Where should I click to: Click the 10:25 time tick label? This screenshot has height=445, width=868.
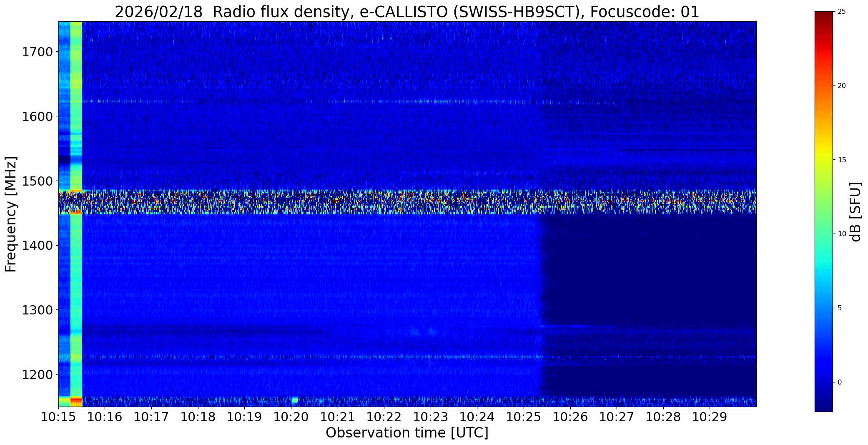point(524,417)
